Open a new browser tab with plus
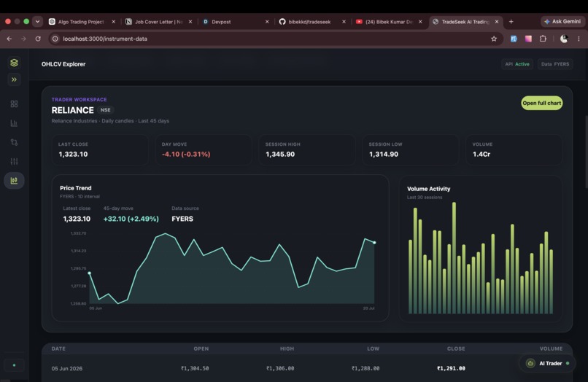The image size is (588, 382). pos(511,22)
